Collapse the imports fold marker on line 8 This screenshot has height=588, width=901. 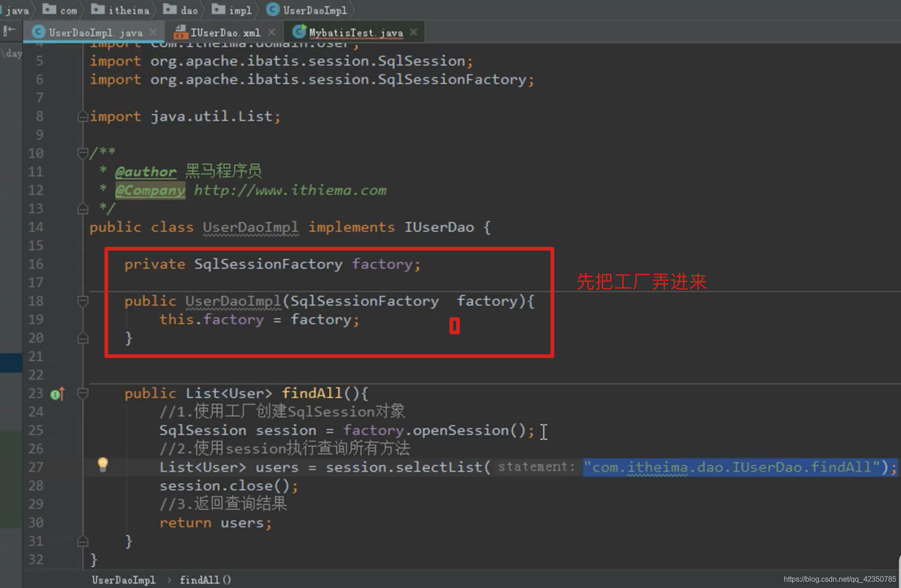coord(83,117)
